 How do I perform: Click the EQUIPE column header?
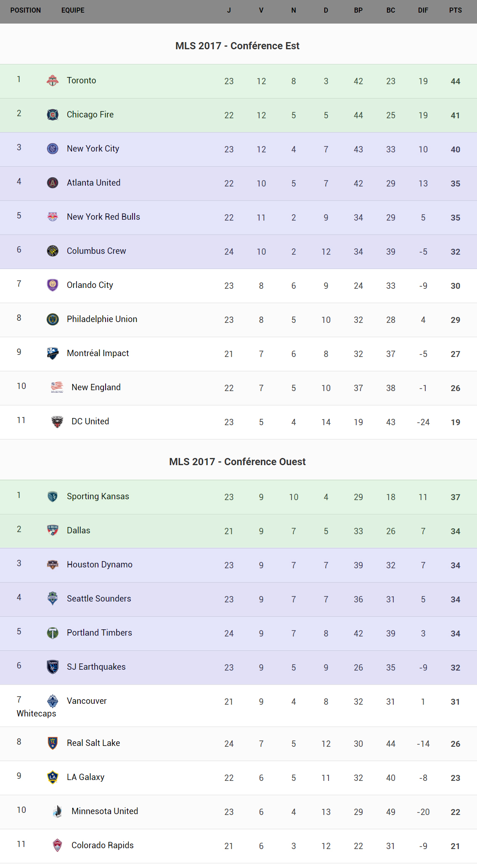(x=73, y=11)
